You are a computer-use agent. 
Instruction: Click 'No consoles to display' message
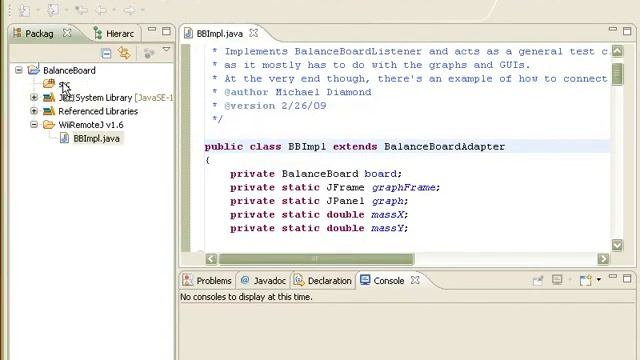click(246, 297)
